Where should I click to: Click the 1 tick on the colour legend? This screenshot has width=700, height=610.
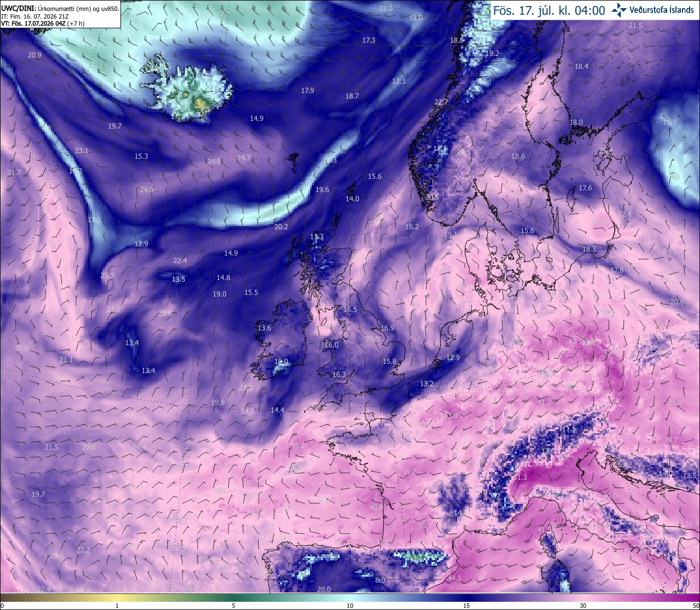(x=117, y=606)
